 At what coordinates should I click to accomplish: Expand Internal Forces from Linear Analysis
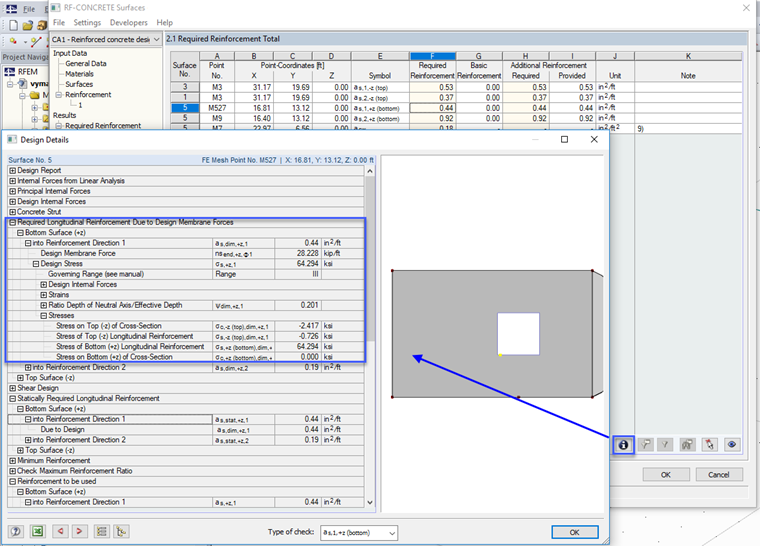[13, 181]
